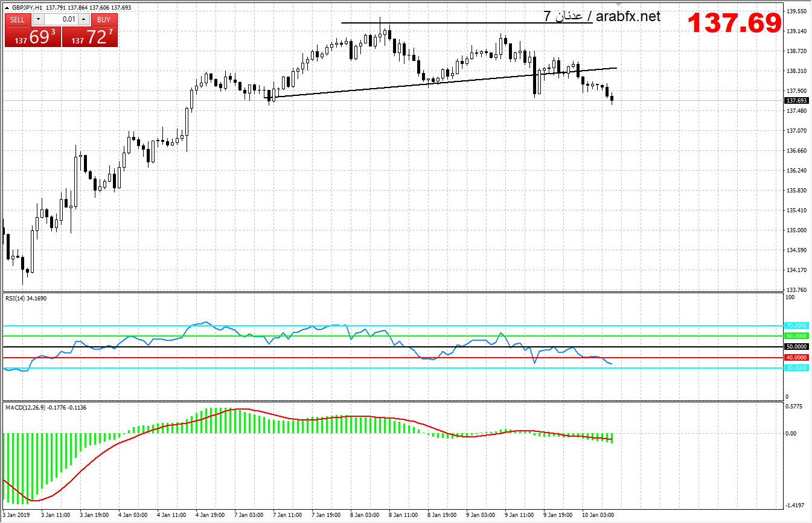
Task: Select the arabfx.net text label
Action: (x=628, y=16)
